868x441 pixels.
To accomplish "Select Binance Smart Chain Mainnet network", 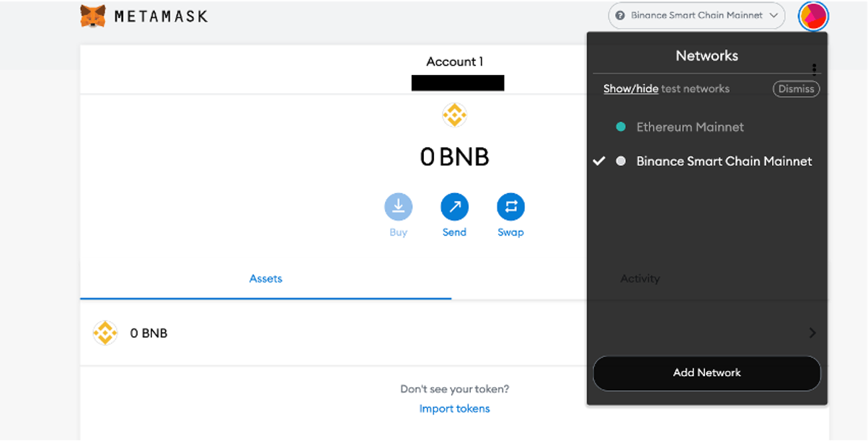I will [x=723, y=161].
